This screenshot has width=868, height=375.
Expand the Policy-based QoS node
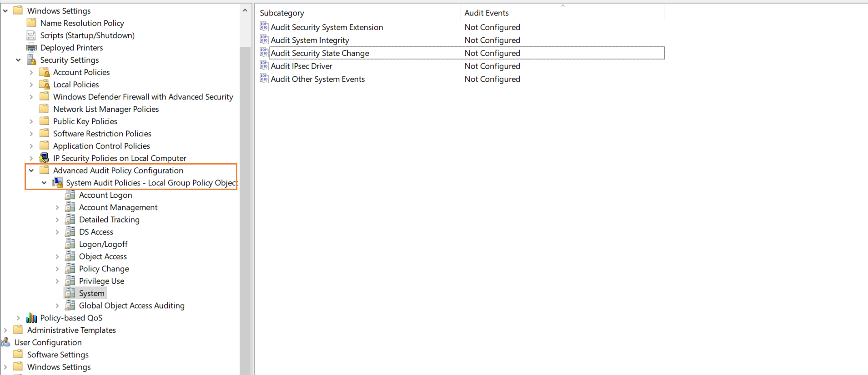18,318
